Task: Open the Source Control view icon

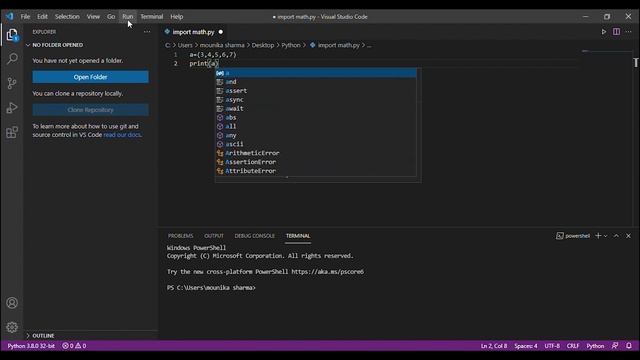Action: pos(12,83)
